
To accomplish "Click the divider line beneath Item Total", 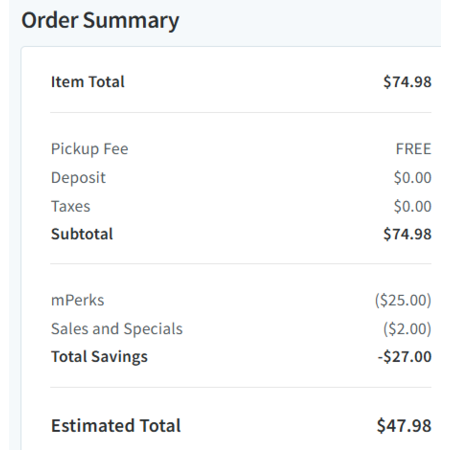I will [x=241, y=112].
